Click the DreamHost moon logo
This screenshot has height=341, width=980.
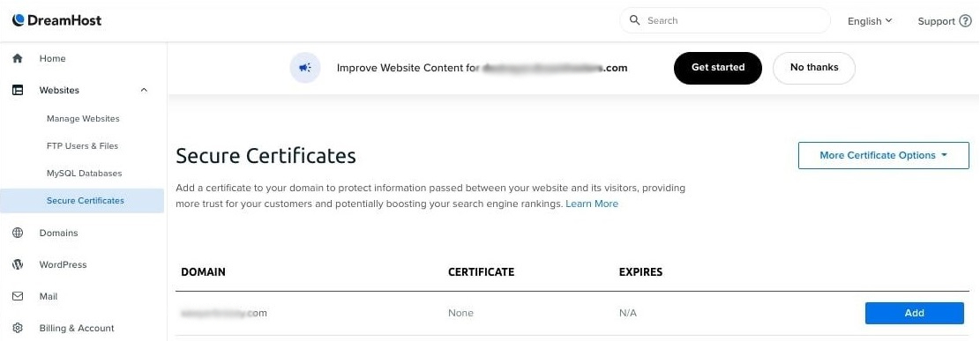[19, 20]
